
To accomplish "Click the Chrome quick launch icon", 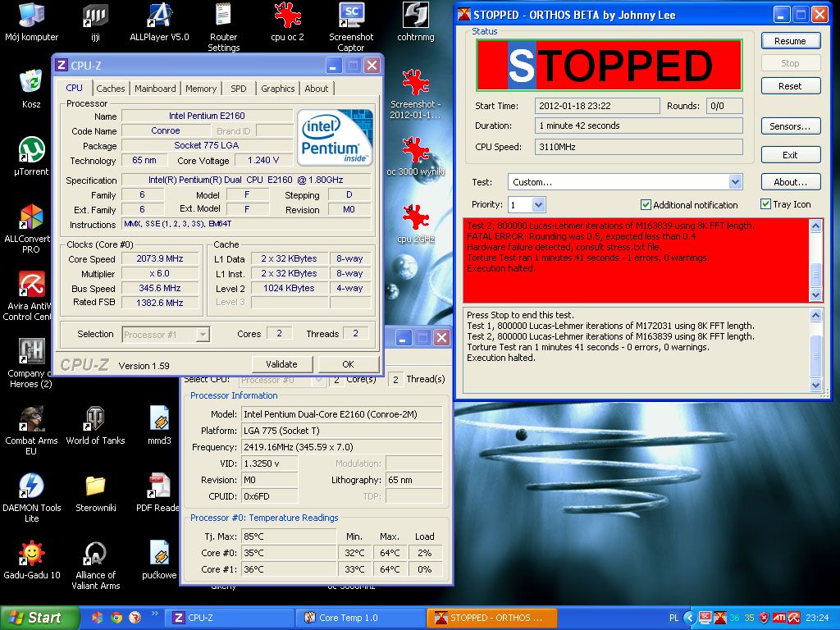I will pyautogui.click(x=116, y=618).
